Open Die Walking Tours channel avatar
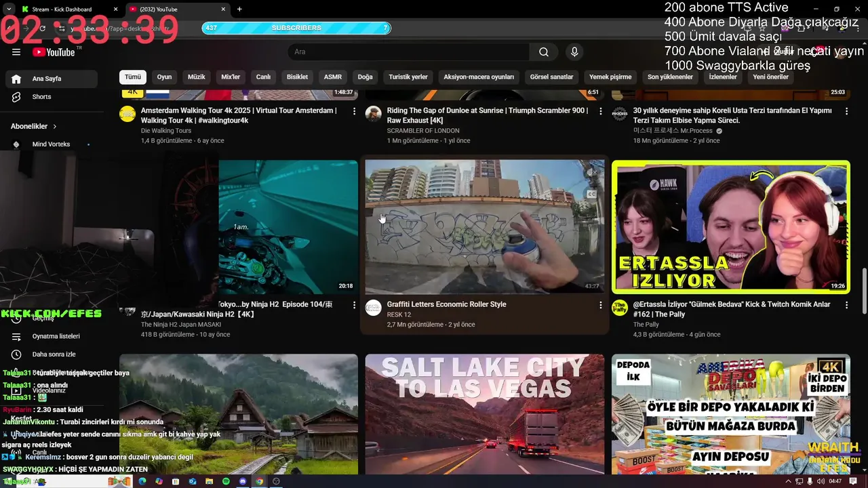The height and width of the screenshot is (488, 868). [127, 114]
